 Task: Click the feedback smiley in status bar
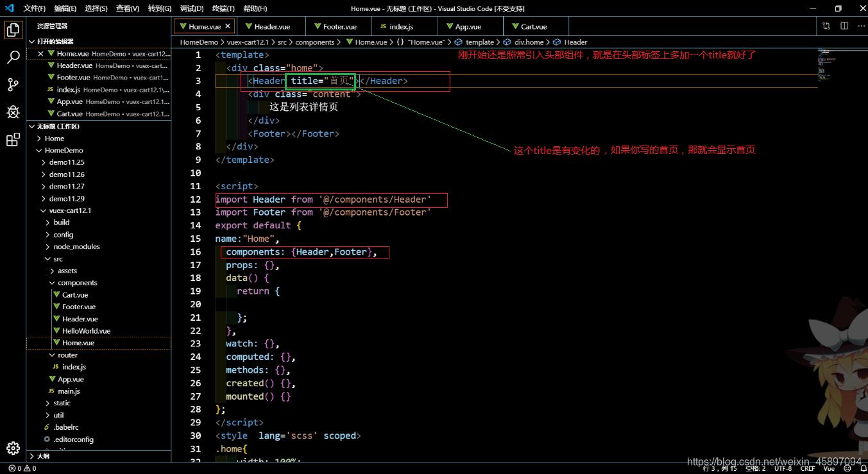(x=846, y=469)
